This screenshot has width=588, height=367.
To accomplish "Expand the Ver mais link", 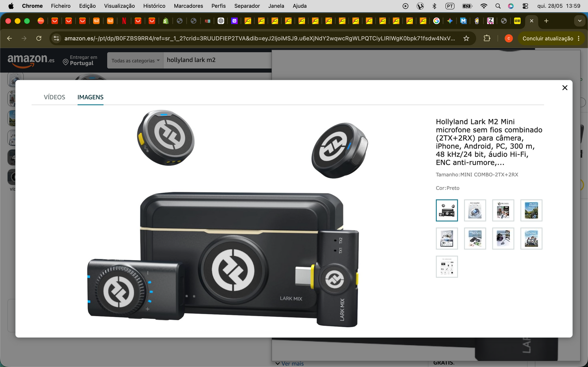I will [289, 363].
